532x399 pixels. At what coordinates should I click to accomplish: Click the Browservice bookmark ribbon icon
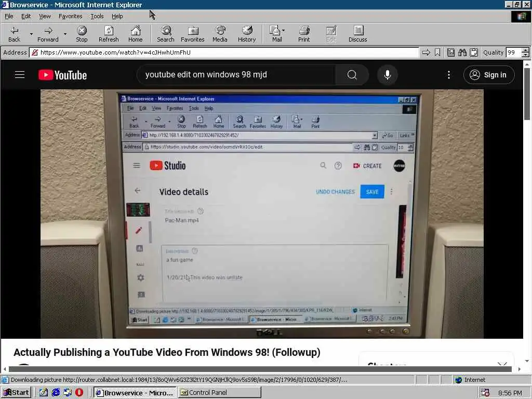[x=437, y=52]
